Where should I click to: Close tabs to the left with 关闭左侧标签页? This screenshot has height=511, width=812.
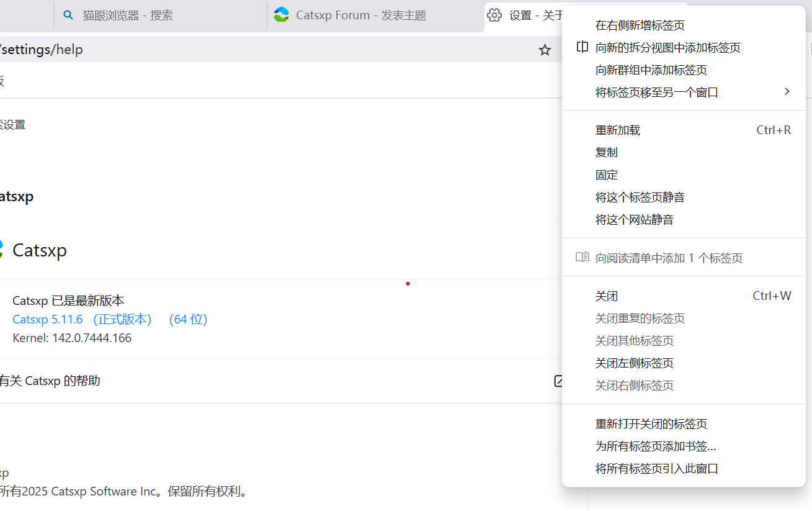634,363
